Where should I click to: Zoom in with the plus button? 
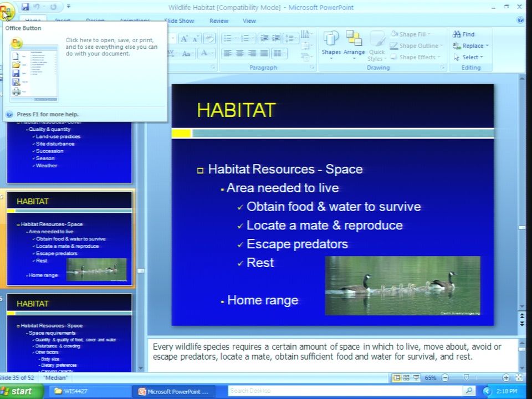pyautogui.click(x=506, y=377)
